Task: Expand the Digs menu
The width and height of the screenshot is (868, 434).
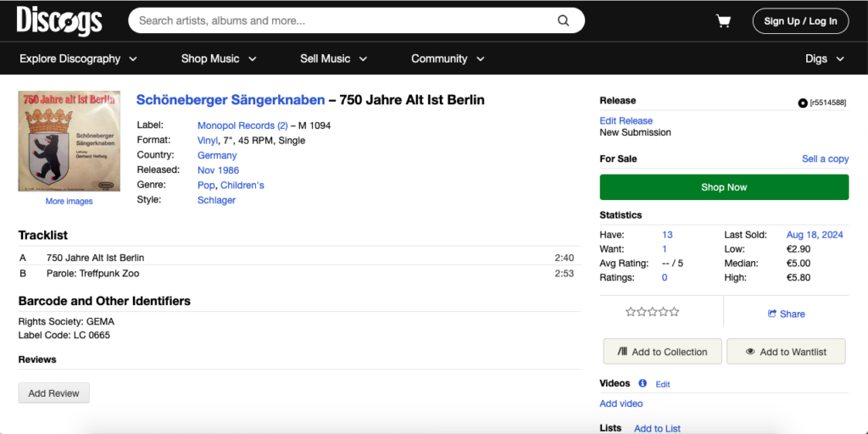Action: pyautogui.click(x=824, y=58)
